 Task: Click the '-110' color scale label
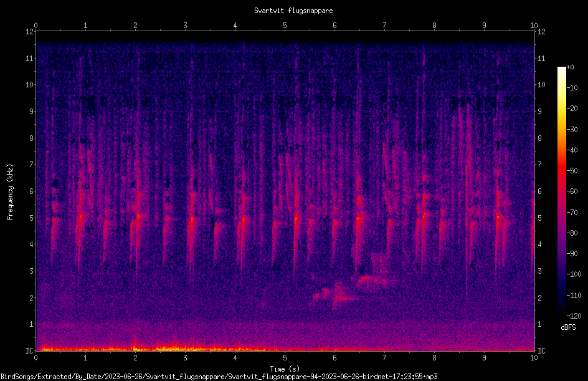(574, 296)
